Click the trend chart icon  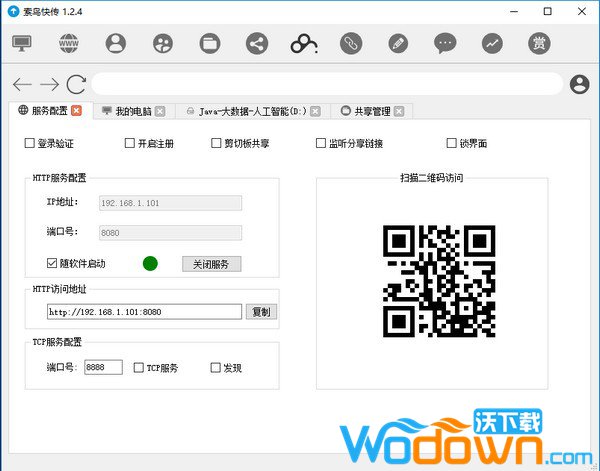pos(492,43)
